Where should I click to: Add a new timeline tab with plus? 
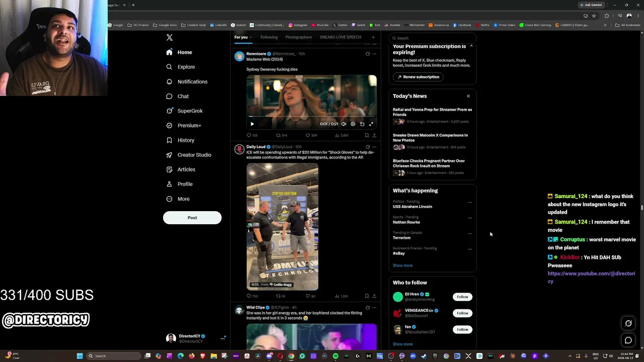tap(373, 37)
